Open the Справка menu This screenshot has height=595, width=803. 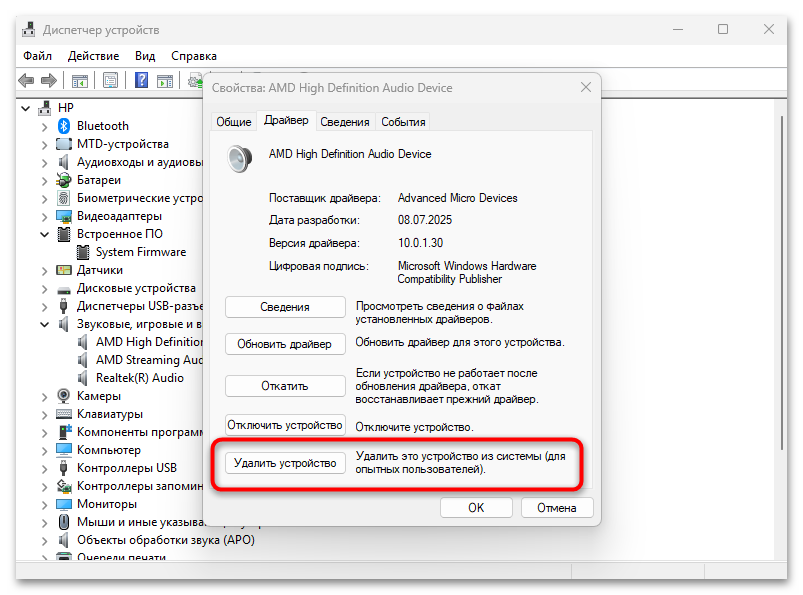tap(194, 56)
